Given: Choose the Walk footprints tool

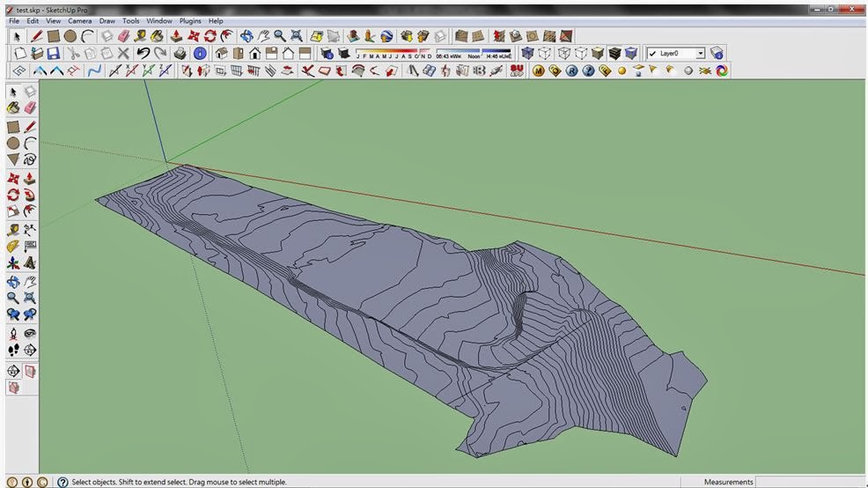Looking at the screenshot, I should click(13, 350).
